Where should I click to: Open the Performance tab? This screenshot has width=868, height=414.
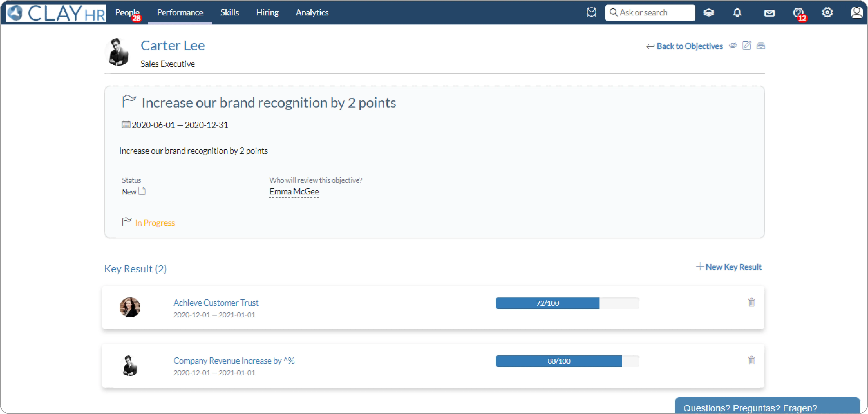point(180,12)
